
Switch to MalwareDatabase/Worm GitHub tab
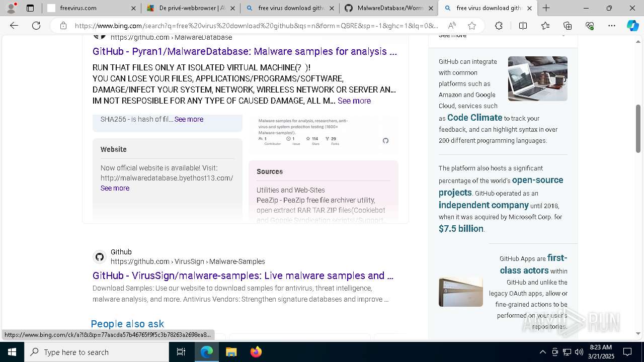(x=388, y=8)
